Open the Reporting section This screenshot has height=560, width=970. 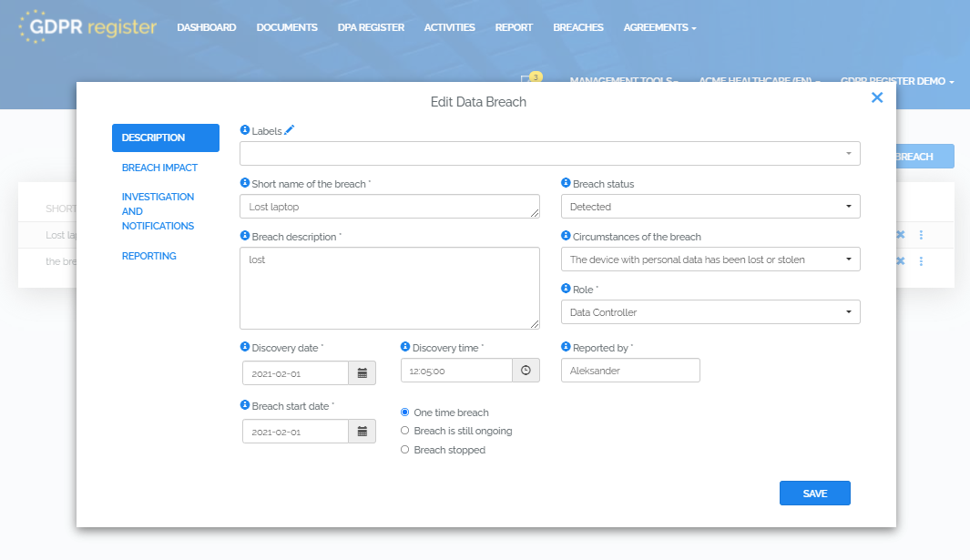(x=148, y=256)
